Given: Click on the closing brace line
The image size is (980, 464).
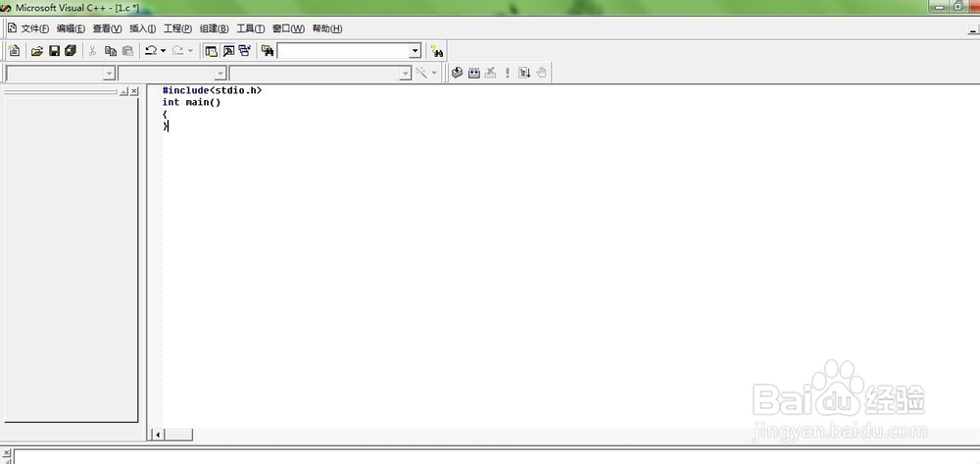Looking at the screenshot, I should point(165,126).
